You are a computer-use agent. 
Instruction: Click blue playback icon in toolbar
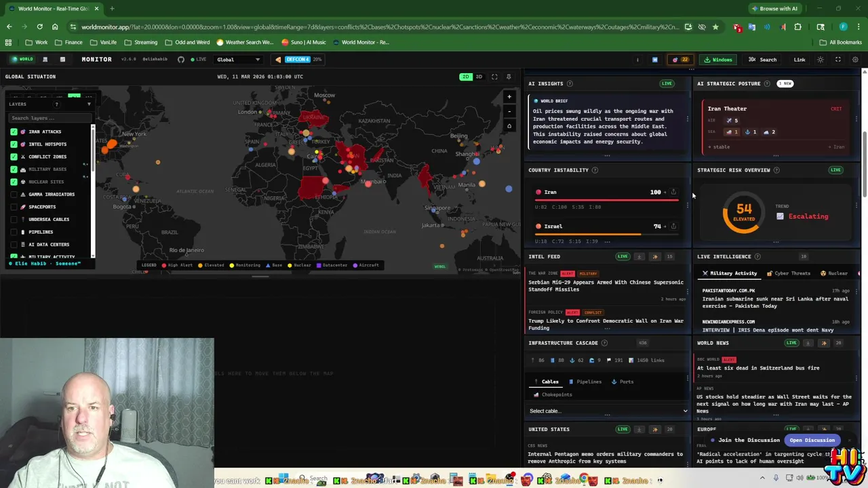[654, 60]
